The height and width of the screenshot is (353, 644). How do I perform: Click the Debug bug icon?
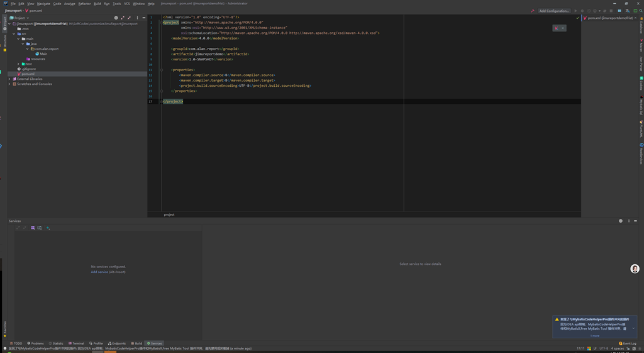[x=582, y=11]
